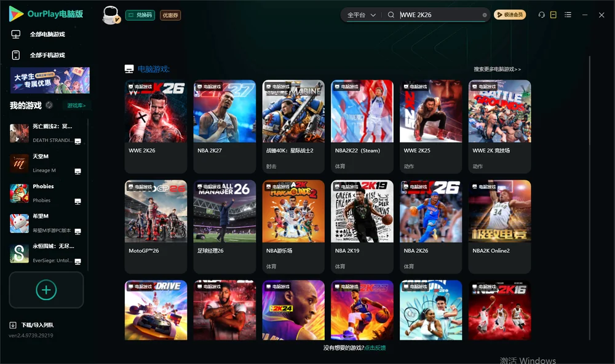Open the 全平台 platform dropdown

coord(361,15)
